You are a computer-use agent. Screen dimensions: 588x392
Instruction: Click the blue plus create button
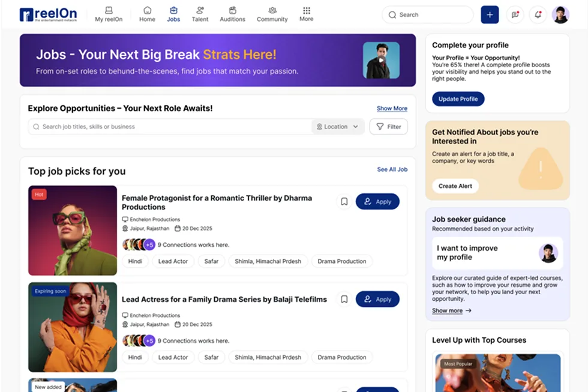tap(490, 14)
